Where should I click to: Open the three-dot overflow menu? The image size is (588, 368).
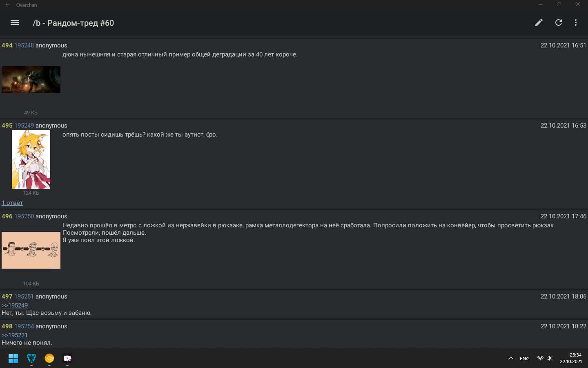pyautogui.click(x=576, y=23)
